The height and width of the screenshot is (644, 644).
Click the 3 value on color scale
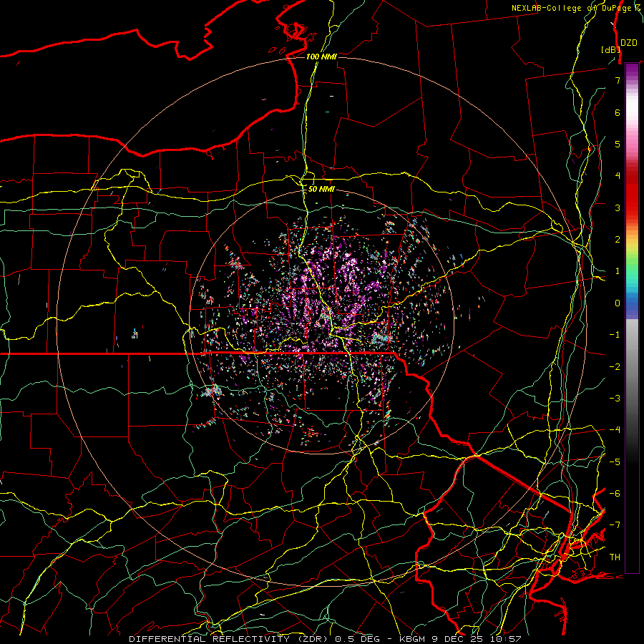[x=618, y=208]
